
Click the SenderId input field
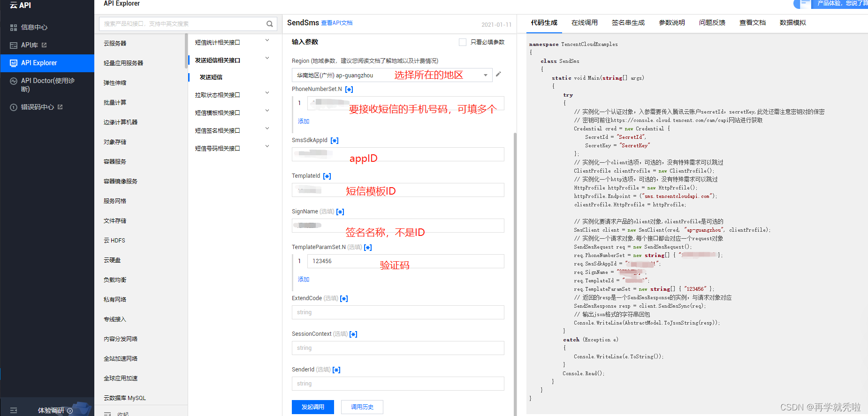coord(398,384)
